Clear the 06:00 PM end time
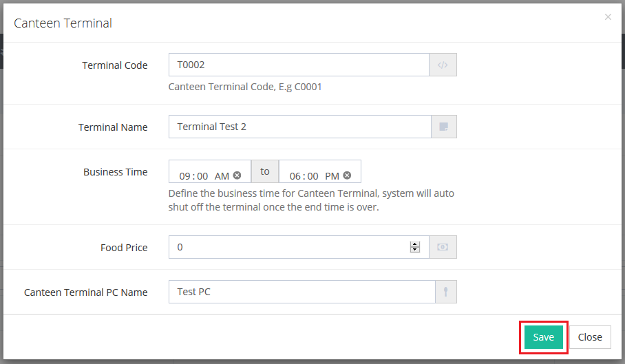625x364 pixels. tap(347, 175)
